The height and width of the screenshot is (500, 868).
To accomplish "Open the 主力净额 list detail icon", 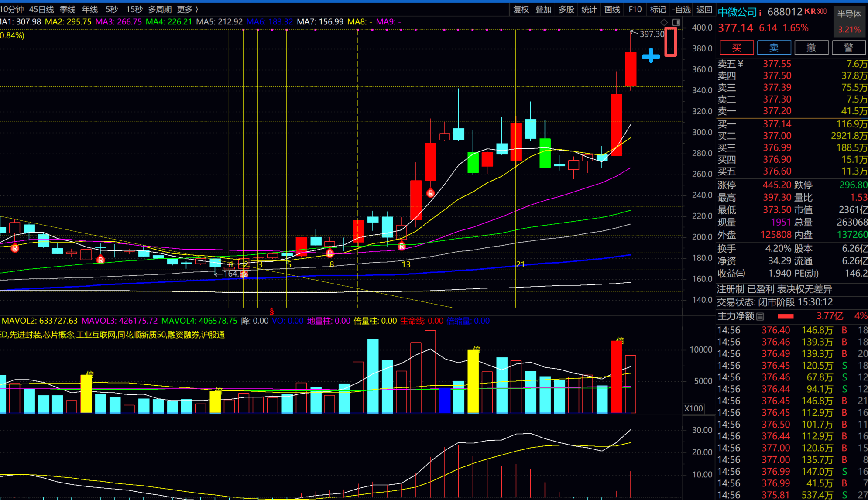I will [760, 316].
